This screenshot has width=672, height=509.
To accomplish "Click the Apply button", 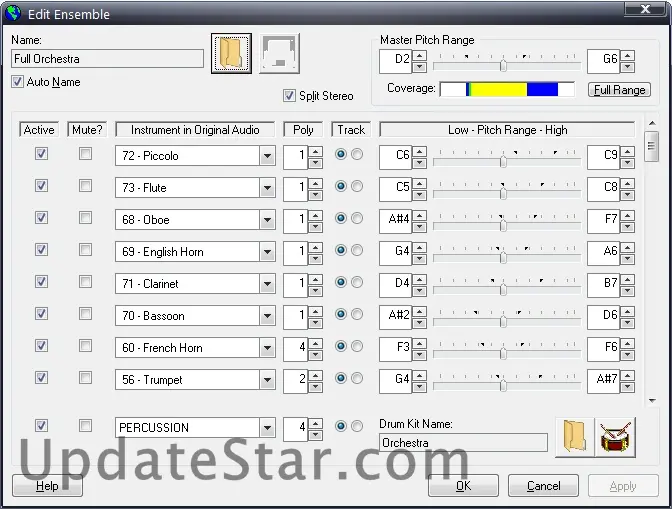I will 623,485.
